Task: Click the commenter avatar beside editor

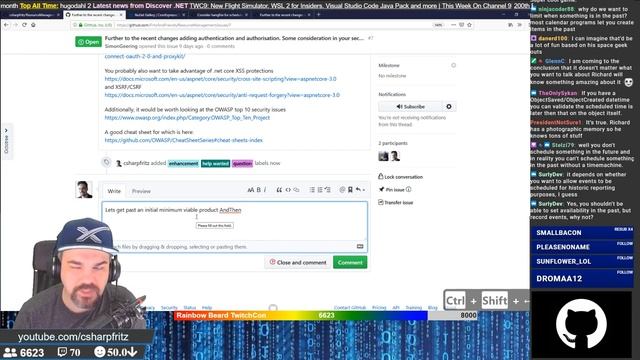Action: pos(84,189)
